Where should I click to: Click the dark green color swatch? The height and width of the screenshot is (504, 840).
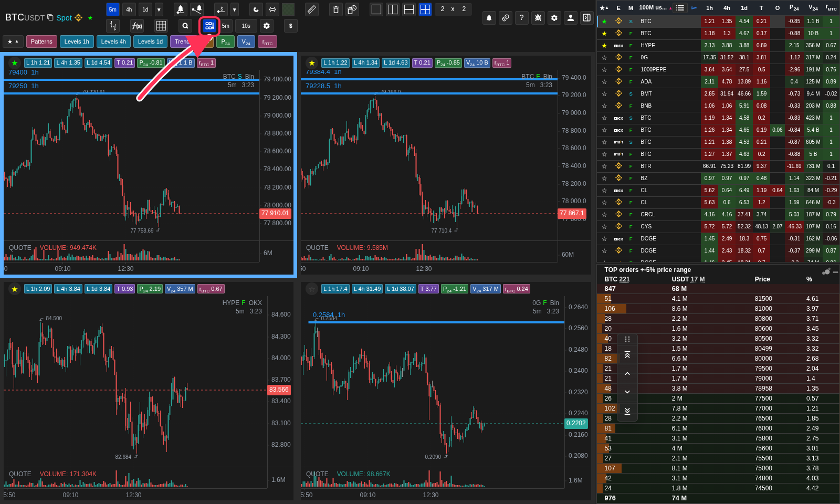(288, 9)
